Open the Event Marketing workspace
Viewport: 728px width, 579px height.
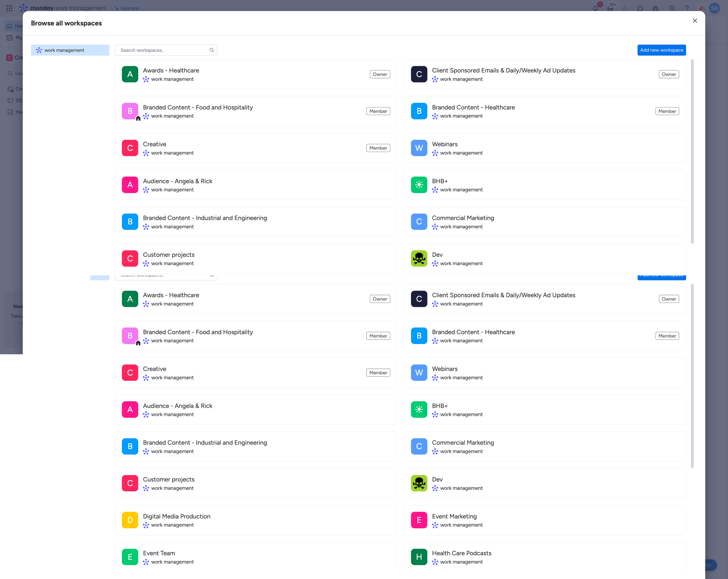(454, 516)
